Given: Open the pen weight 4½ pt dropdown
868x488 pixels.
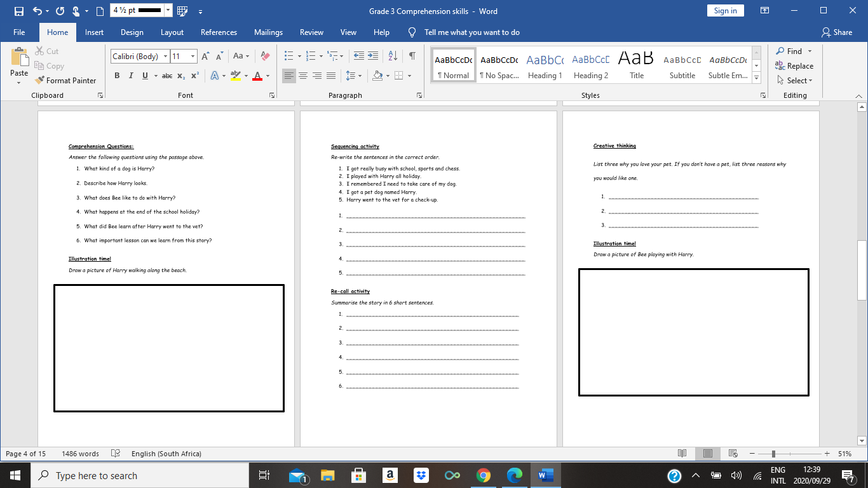Looking at the screenshot, I should (x=168, y=10).
